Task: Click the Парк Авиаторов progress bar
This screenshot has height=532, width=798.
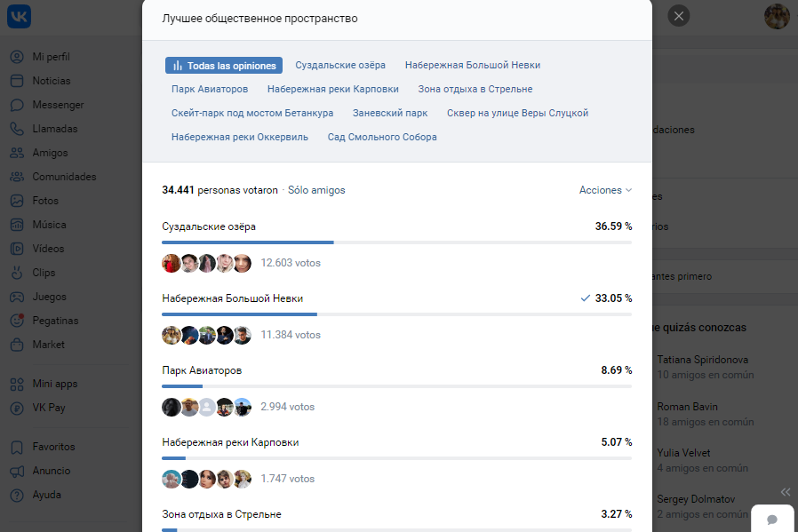Action: point(397,386)
